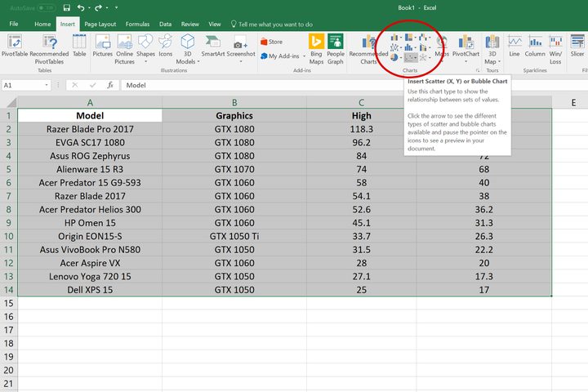Select column B header
The image size is (588, 392).
click(x=234, y=102)
